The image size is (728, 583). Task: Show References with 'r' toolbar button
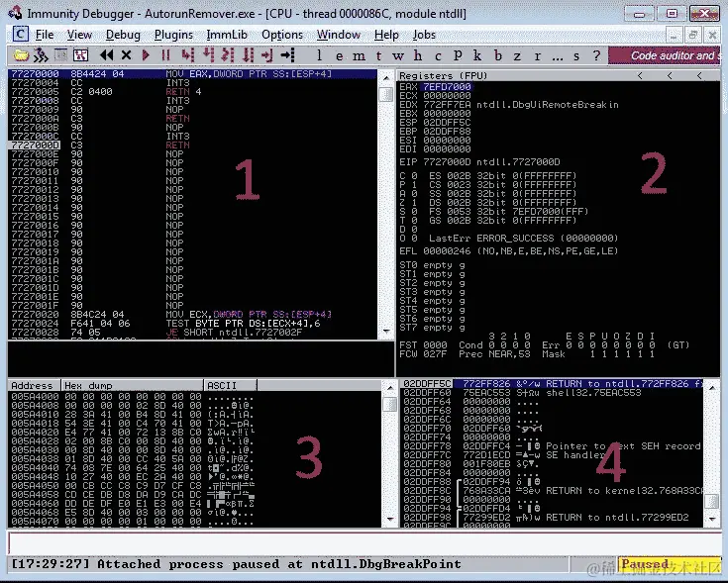click(x=538, y=56)
